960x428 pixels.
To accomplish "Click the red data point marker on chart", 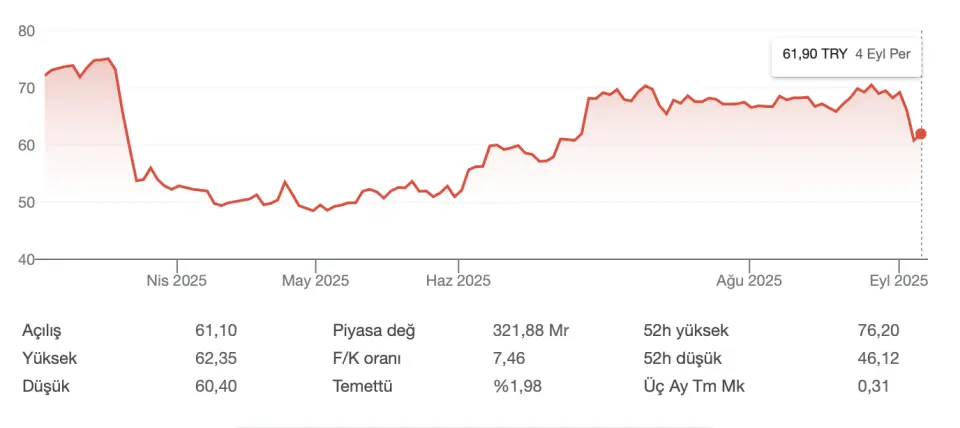I will (920, 134).
